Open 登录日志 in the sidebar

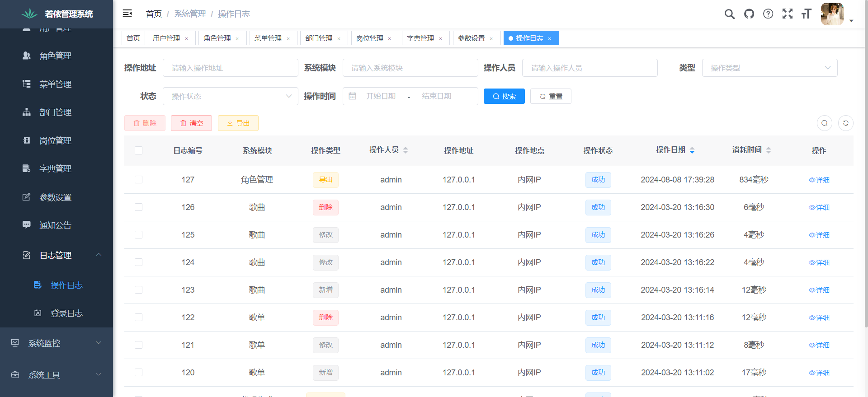[66, 313]
